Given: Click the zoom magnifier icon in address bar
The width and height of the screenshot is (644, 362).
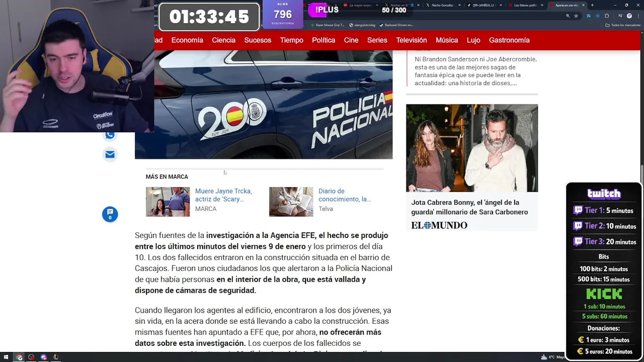Looking at the screenshot, I should [568, 16].
